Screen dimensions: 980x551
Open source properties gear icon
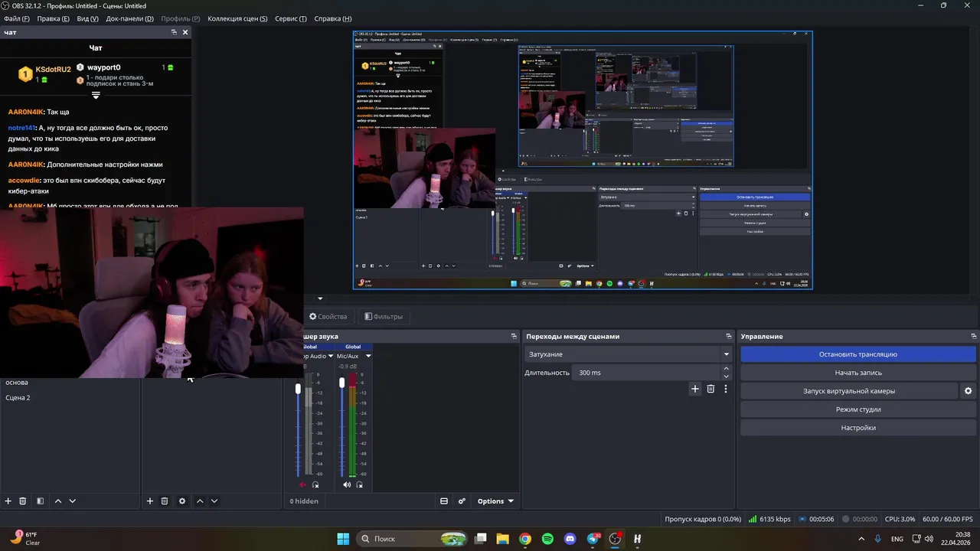[182, 501]
